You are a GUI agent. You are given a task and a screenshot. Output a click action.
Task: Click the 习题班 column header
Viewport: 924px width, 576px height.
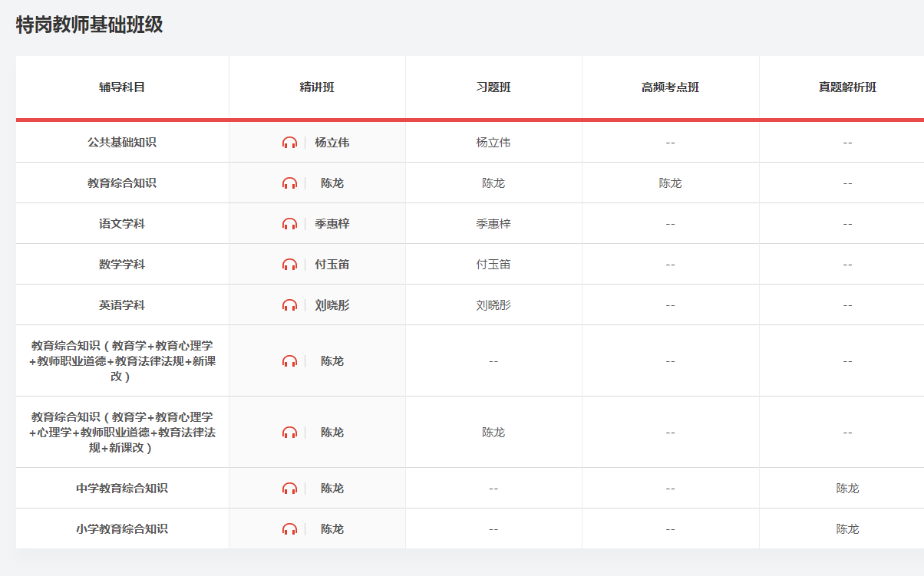pos(493,87)
